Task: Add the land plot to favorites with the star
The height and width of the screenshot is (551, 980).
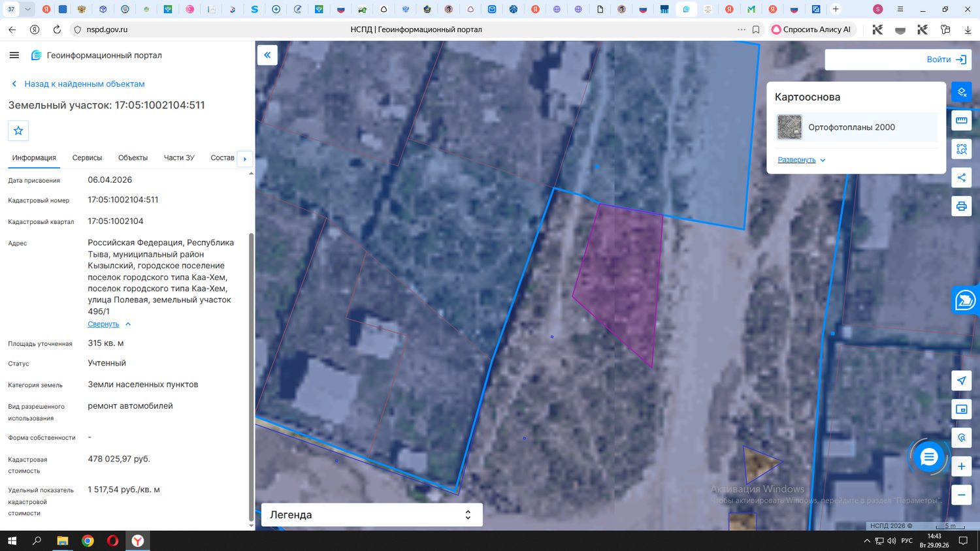Action: pyautogui.click(x=18, y=131)
